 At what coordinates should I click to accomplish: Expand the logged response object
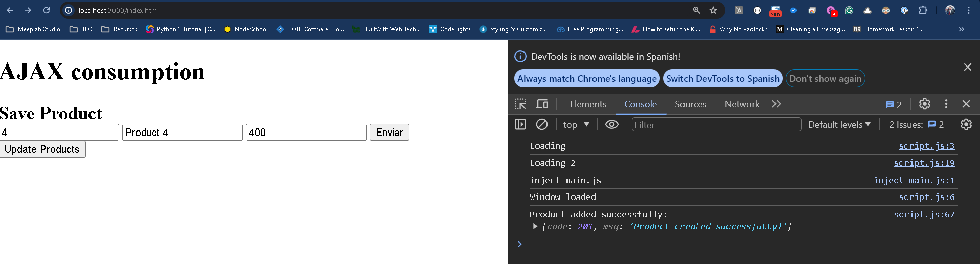535,226
